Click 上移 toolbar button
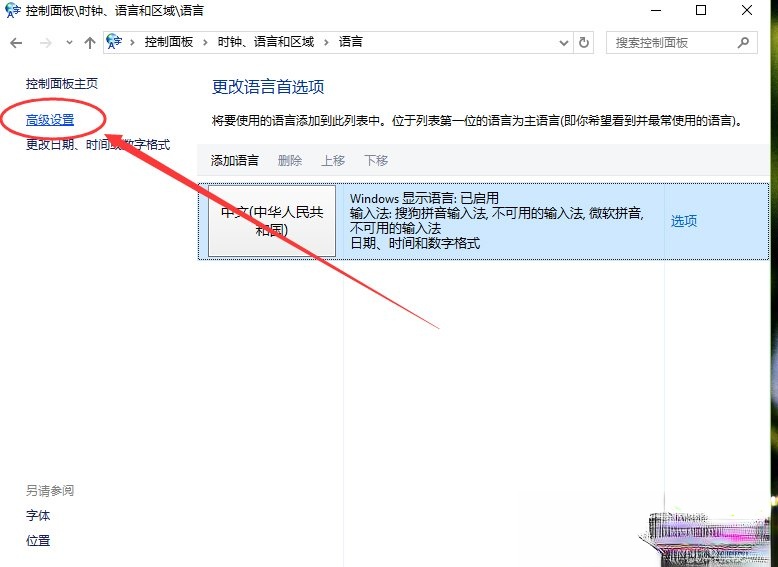The image size is (778, 567). tap(333, 161)
